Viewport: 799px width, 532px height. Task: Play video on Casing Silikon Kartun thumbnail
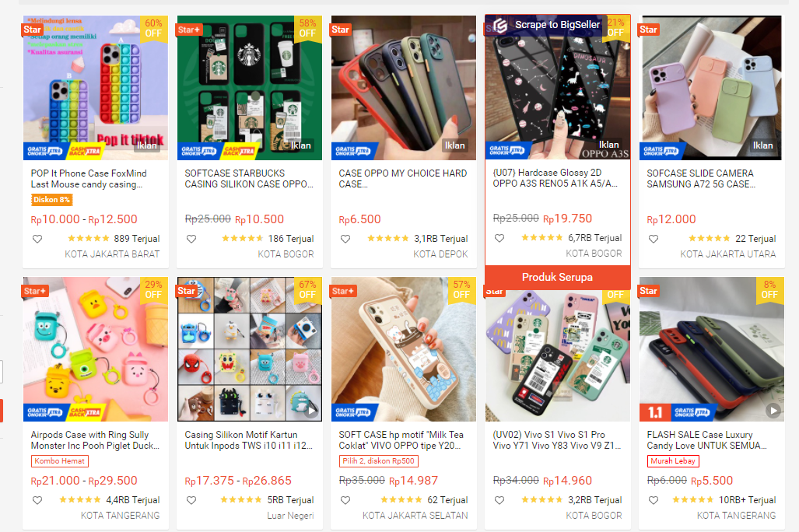311,410
